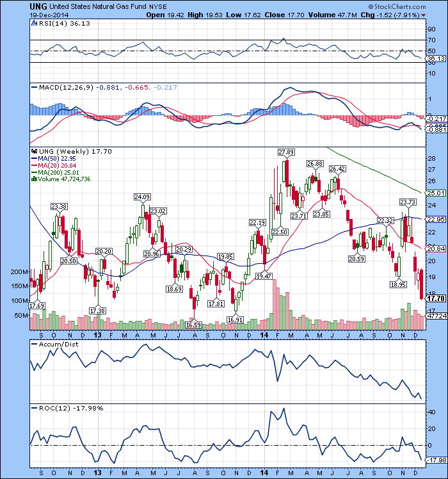Screen dimensions: 448x479
Task: Click the Chg -1.52 (-7.91%) value
Action: 390,15
